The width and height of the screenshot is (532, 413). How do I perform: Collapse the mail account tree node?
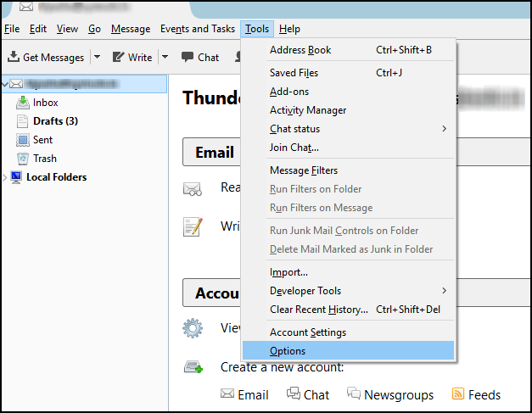point(5,84)
